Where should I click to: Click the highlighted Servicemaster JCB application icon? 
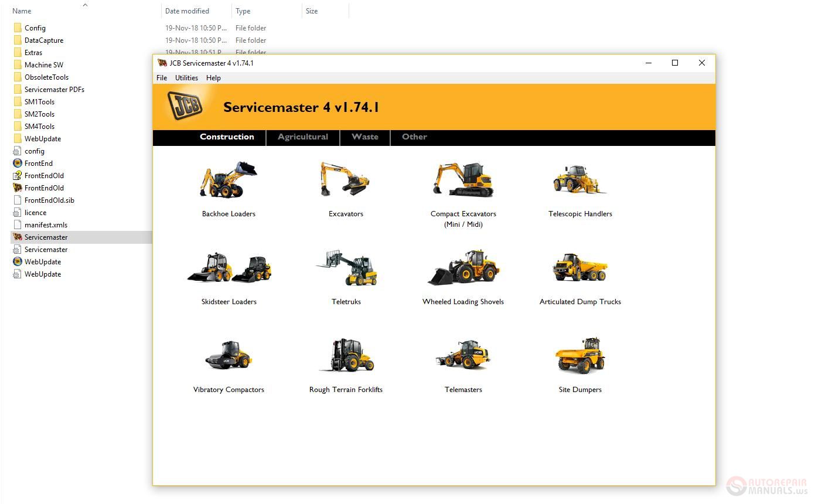(18, 237)
